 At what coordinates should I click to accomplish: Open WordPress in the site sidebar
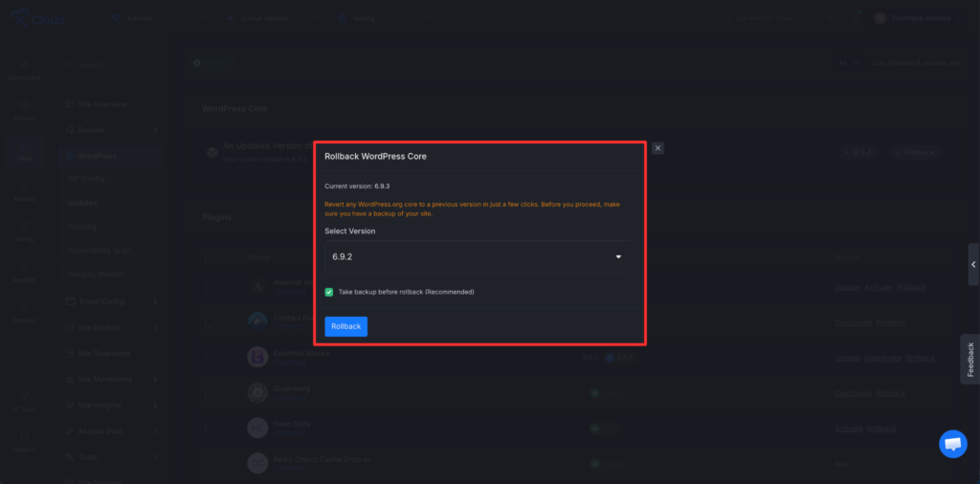pyautogui.click(x=98, y=156)
